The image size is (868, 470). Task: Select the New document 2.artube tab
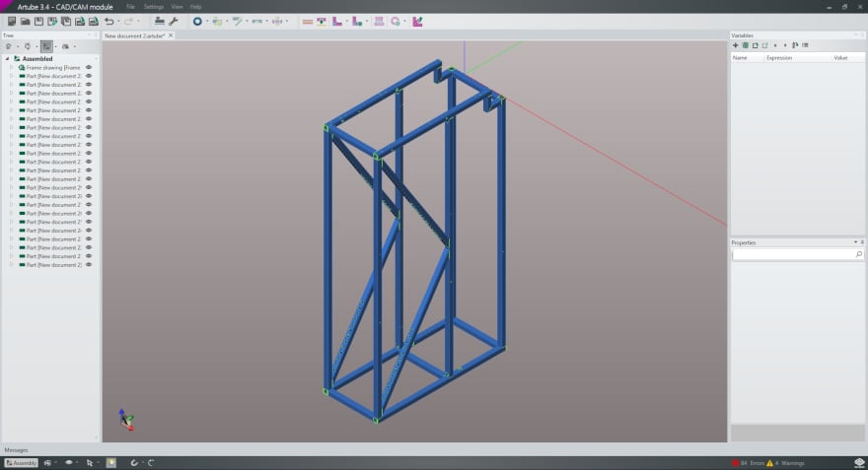134,35
